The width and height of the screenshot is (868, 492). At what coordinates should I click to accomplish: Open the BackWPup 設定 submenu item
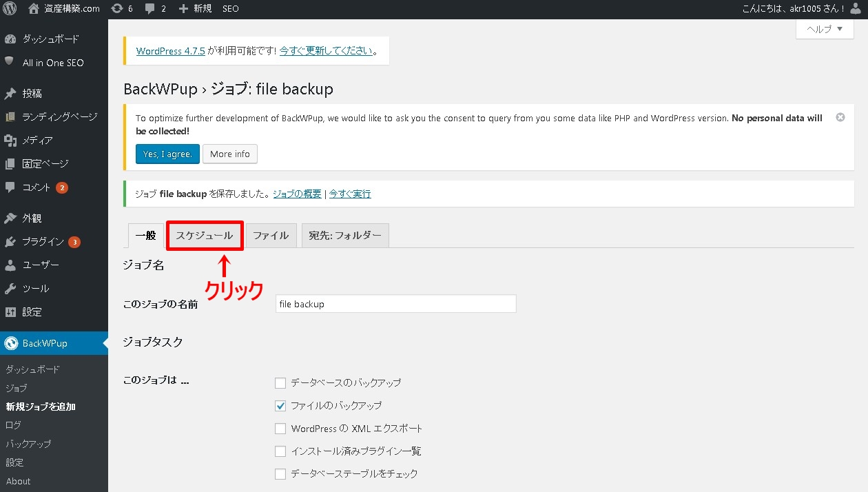pos(14,462)
